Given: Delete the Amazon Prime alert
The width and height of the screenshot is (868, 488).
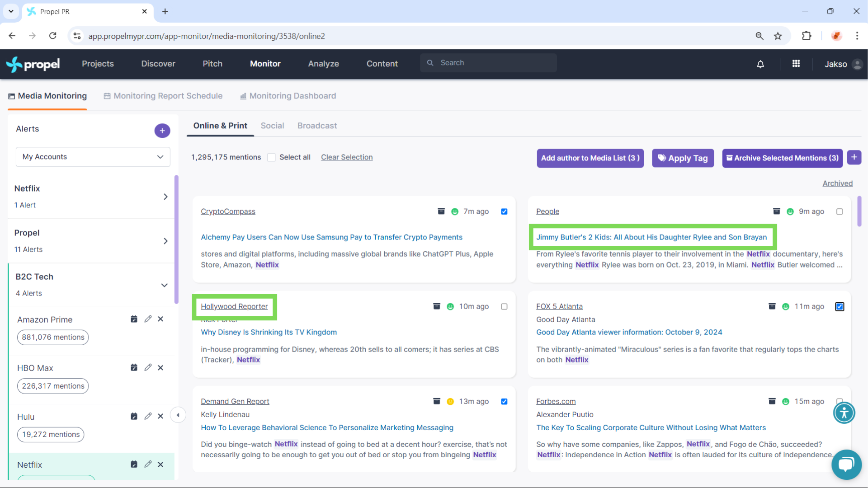Looking at the screenshot, I should click(x=160, y=319).
